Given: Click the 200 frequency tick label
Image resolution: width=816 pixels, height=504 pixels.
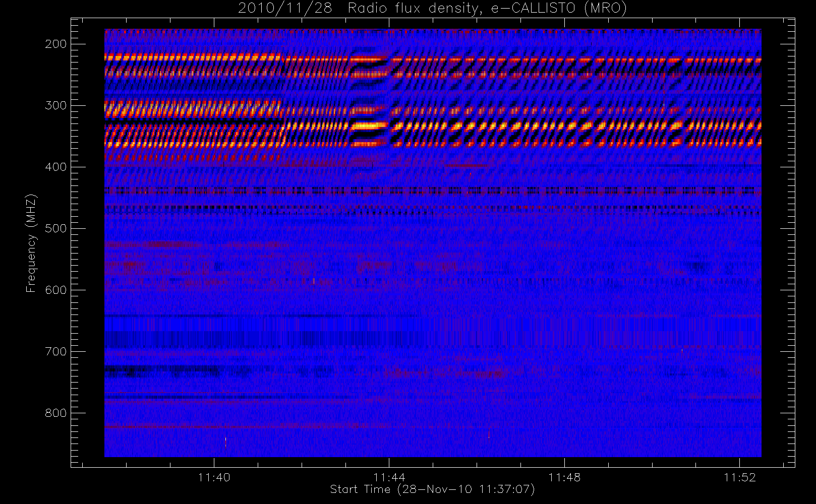Looking at the screenshot, I should tap(55, 44).
